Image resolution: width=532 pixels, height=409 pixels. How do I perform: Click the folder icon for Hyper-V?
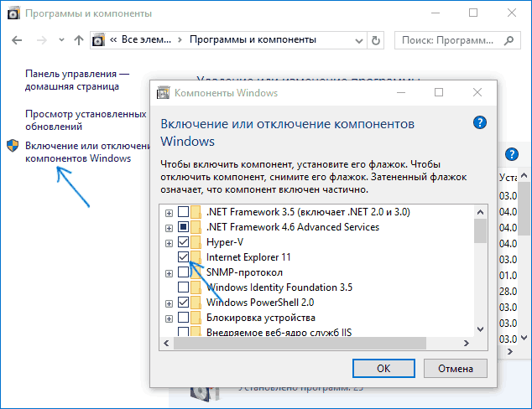pyautogui.click(x=196, y=242)
